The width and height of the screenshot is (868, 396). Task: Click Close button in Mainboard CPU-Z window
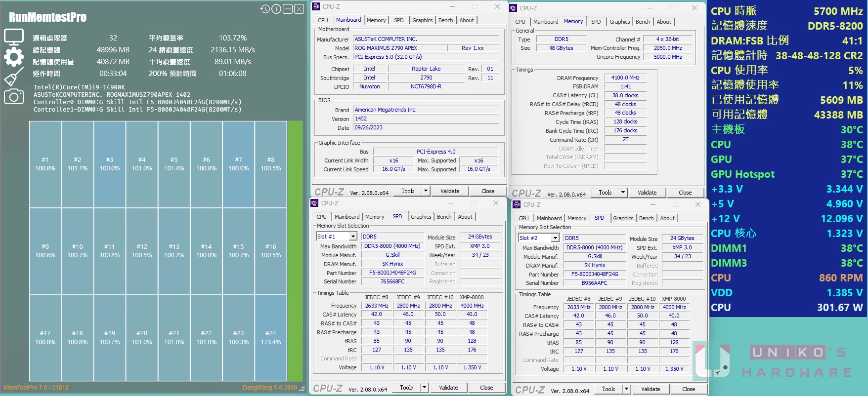(488, 191)
